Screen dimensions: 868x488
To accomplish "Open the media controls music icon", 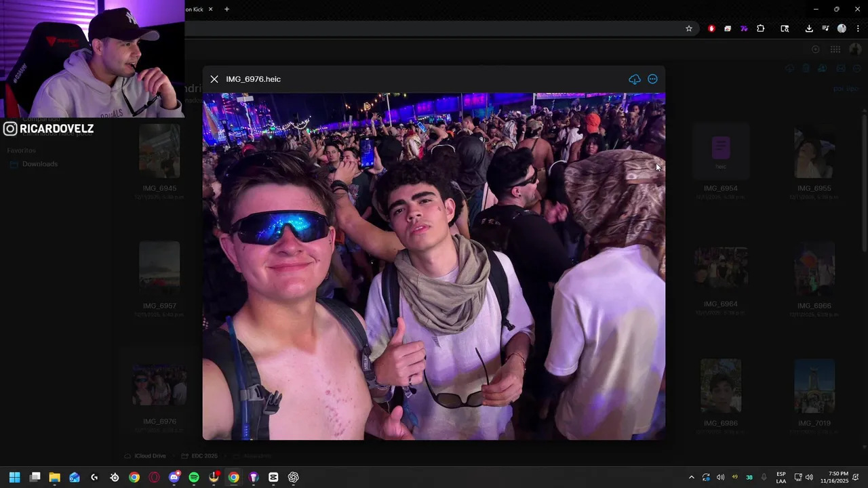I will point(825,28).
